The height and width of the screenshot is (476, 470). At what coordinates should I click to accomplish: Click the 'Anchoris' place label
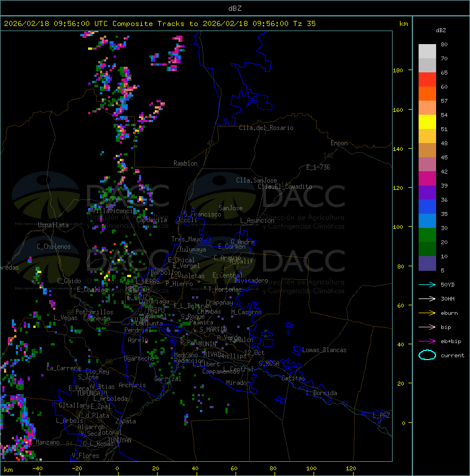132,385
